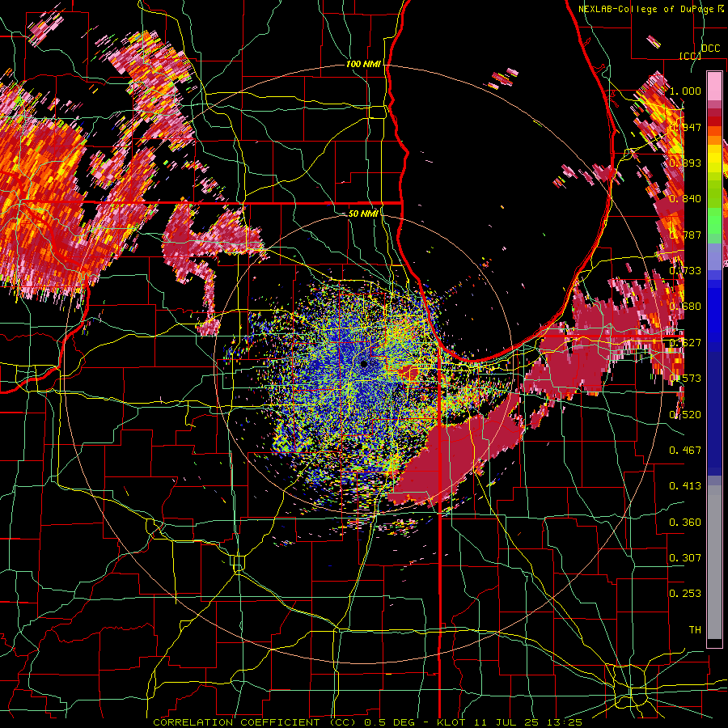Select the 0.360 legend value
This screenshot has height=728, width=728.
[685, 522]
